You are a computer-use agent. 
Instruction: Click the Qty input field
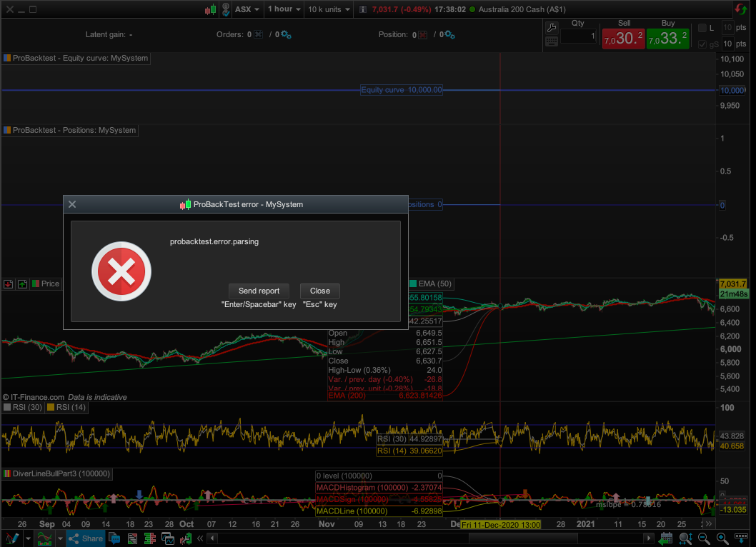point(579,36)
